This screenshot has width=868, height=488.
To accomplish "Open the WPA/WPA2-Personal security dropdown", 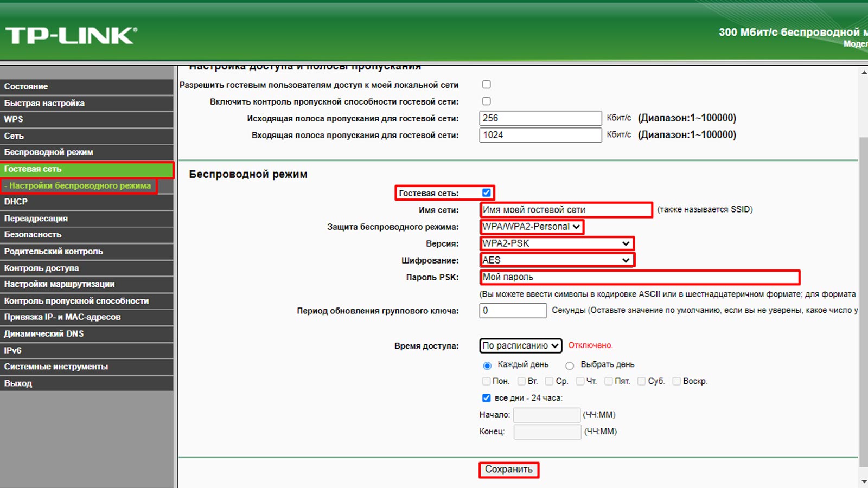I will click(532, 227).
